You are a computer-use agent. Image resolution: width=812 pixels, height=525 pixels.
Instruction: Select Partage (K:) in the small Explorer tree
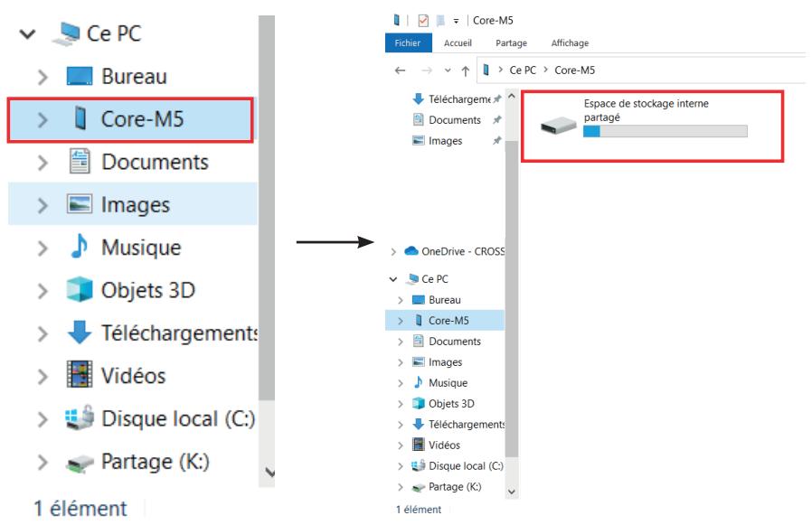[x=455, y=487]
